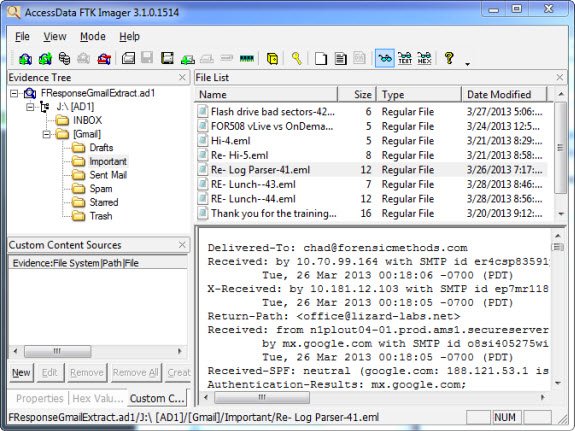Select the Sent Mail folder
This screenshot has height=431, width=575.
point(108,175)
